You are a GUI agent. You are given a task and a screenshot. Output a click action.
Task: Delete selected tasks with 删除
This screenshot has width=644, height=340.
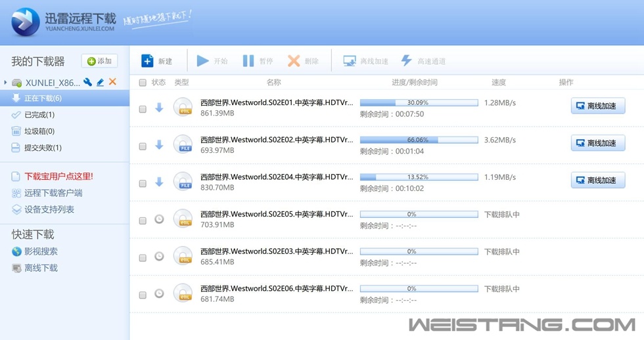(303, 61)
